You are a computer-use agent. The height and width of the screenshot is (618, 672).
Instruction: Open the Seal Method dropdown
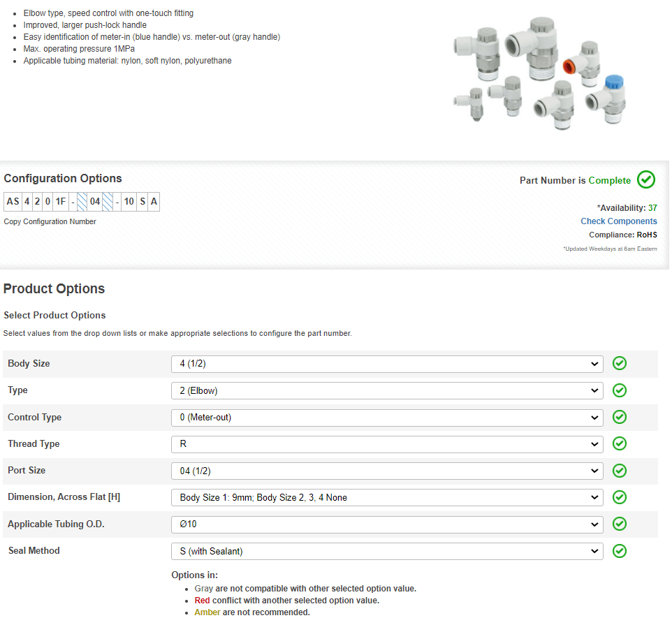386,551
